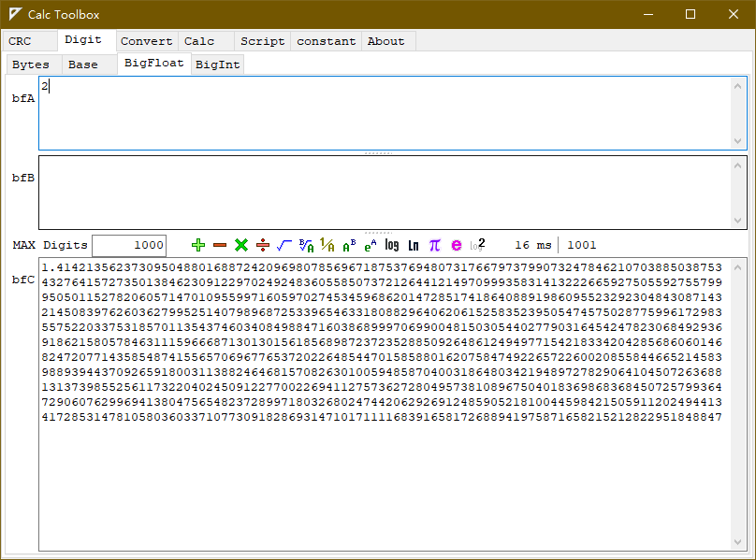Click the 16 ms timing text
Screen dimensions: 756x560
533,245
